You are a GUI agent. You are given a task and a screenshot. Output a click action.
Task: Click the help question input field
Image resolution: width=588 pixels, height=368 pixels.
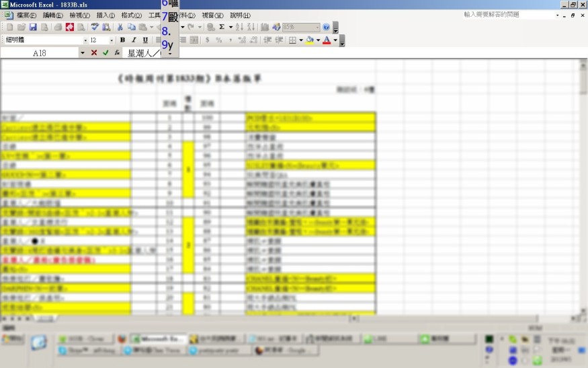pos(507,15)
